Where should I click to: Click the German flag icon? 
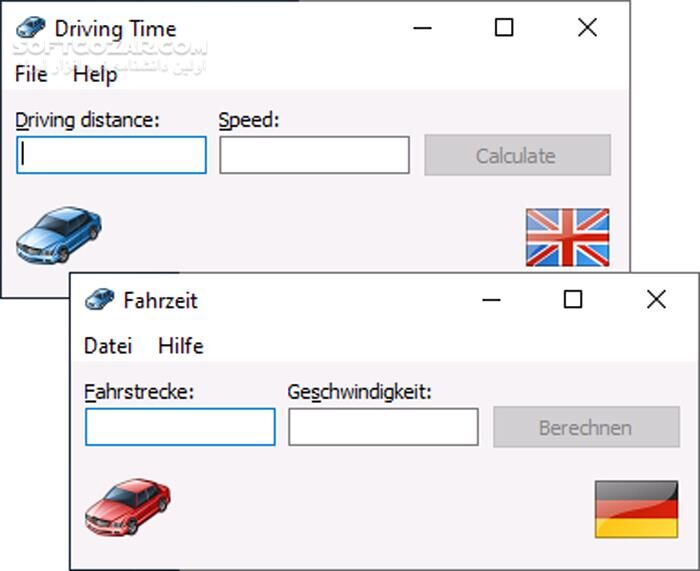pyautogui.click(x=636, y=508)
